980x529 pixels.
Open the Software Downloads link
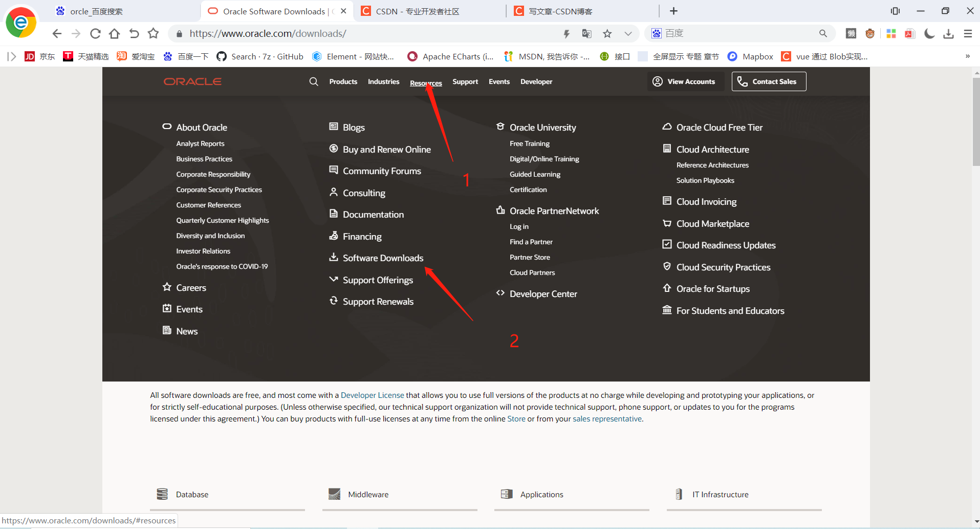(383, 258)
